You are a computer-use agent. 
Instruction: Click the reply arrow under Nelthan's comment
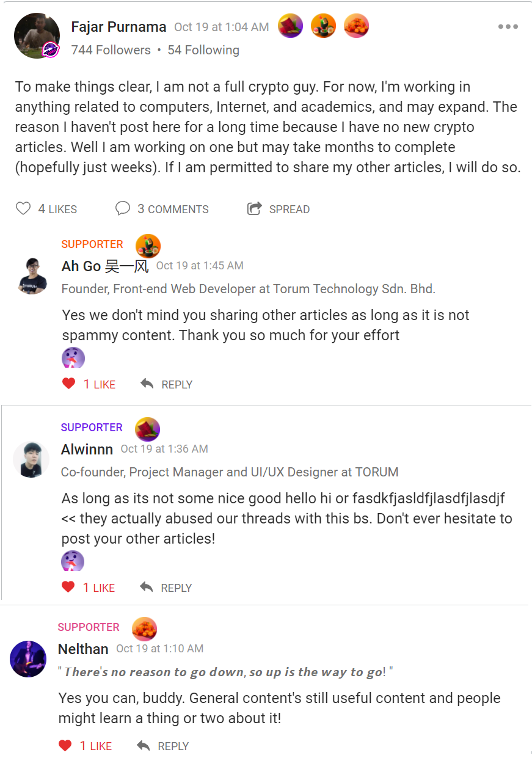tap(144, 746)
